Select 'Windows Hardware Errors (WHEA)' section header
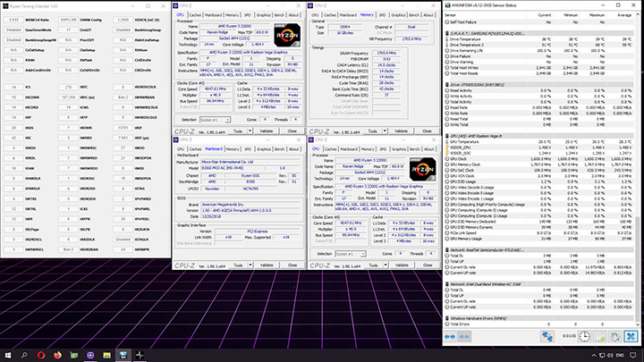The height and width of the screenshot is (362, 644). pos(479,318)
